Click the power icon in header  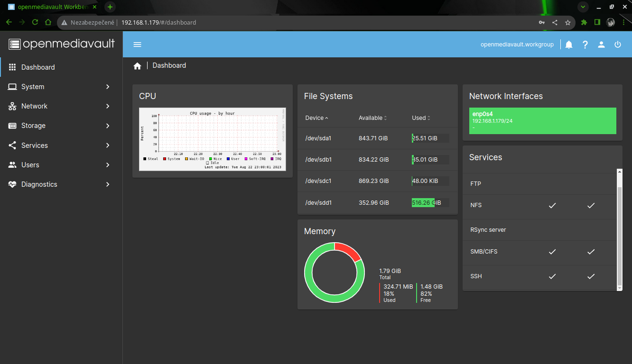click(x=618, y=44)
